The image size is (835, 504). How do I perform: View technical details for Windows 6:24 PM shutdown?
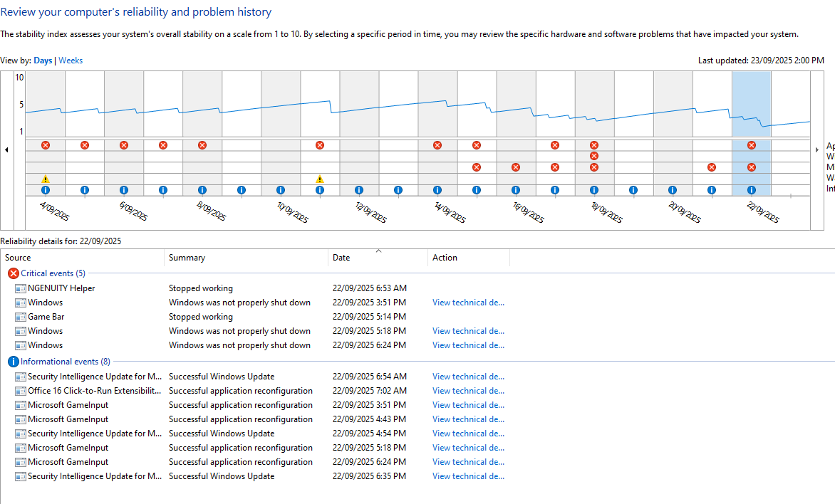pos(468,345)
